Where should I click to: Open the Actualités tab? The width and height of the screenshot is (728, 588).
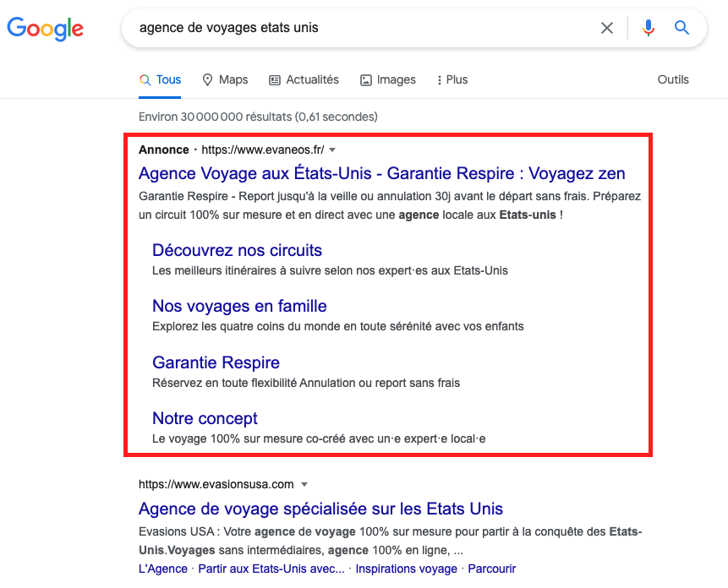tap(304, 79)
